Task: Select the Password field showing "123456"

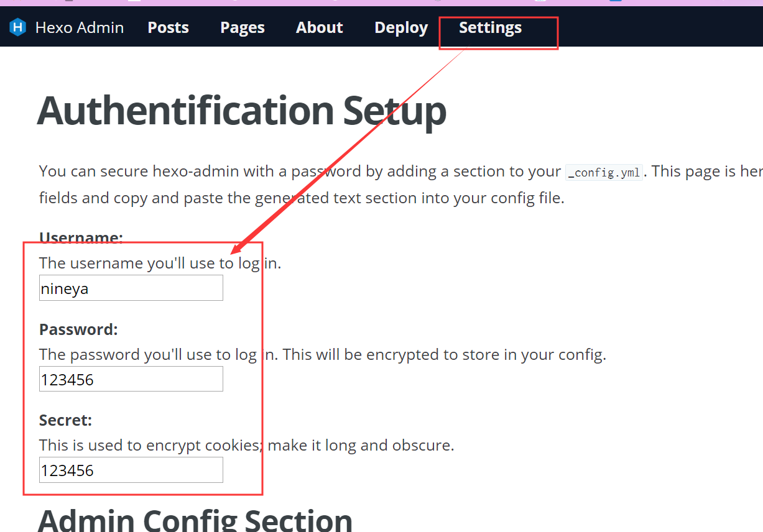Action: tap(131, 378)
